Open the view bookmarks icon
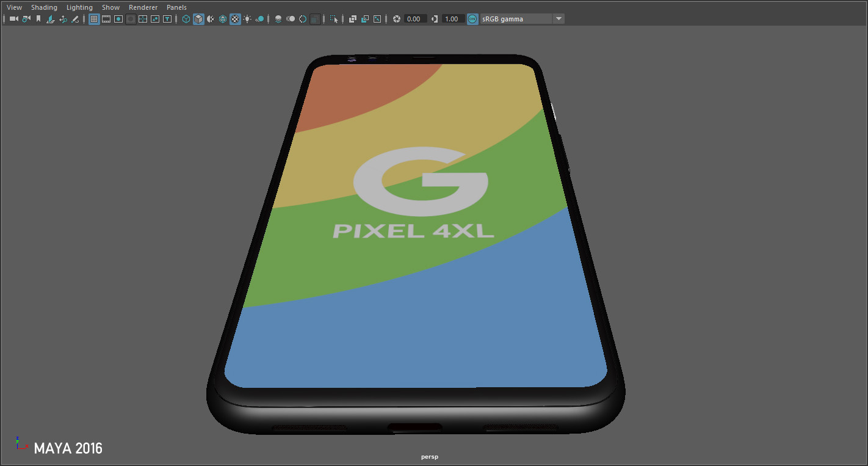This screenshot has width=868, height=466. coord(38,18)
